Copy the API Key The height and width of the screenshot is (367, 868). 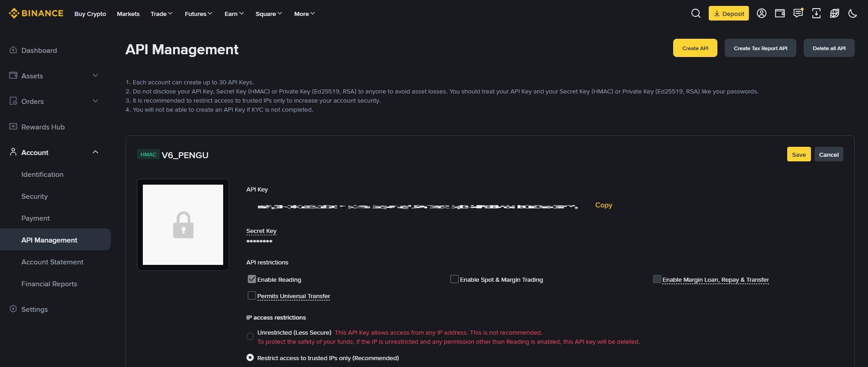604,205
